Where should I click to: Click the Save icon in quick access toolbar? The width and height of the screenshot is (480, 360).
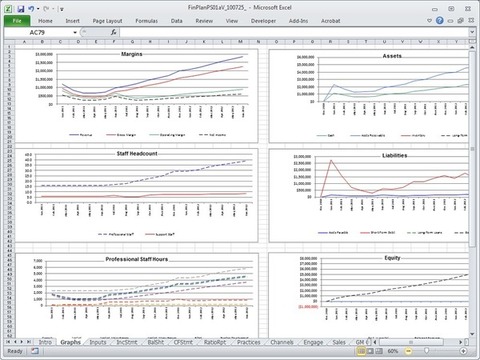click(21, 9)
